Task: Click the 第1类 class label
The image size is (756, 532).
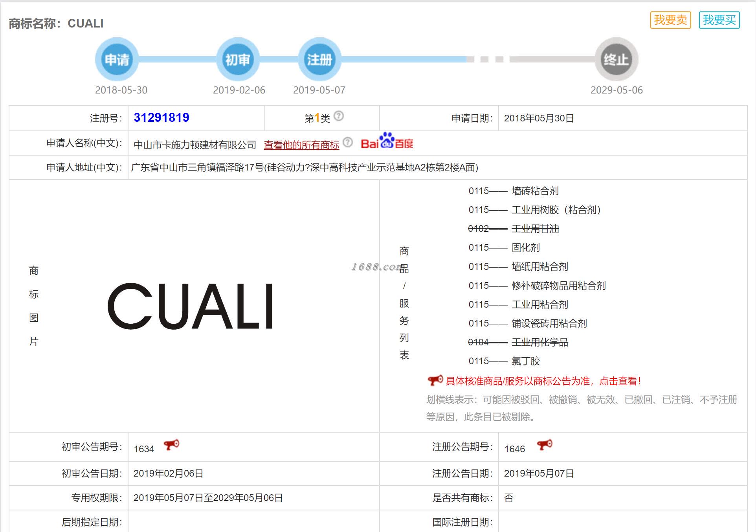Action: pos(317,118)
